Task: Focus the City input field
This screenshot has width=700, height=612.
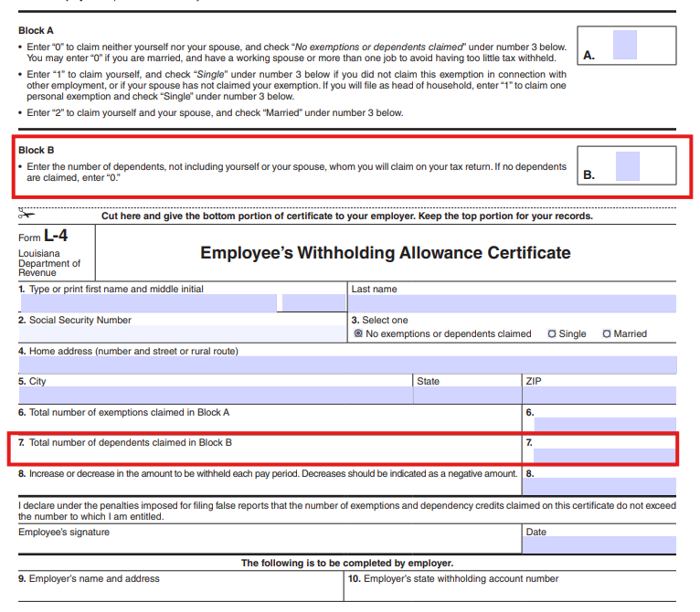Action: click(x=215, y=396)
